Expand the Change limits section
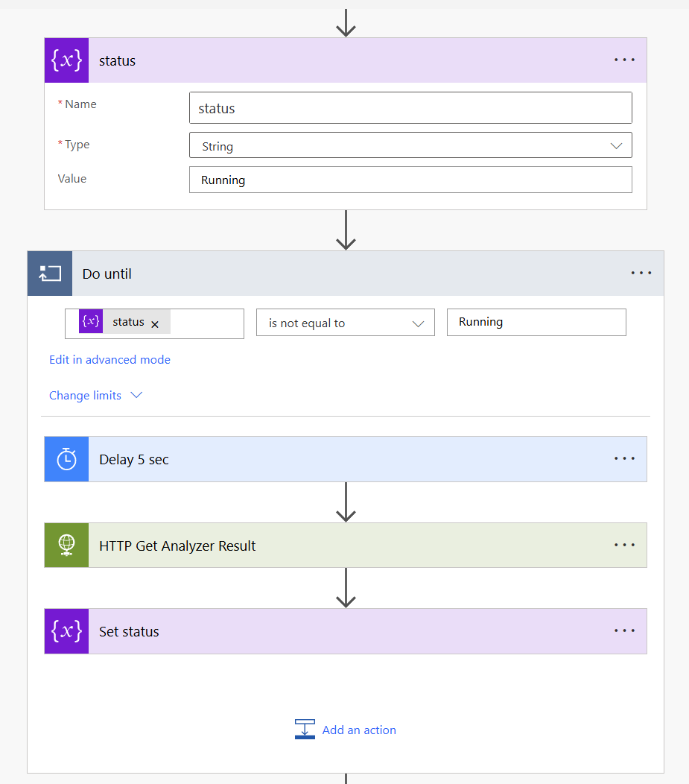 click(95, 396)
